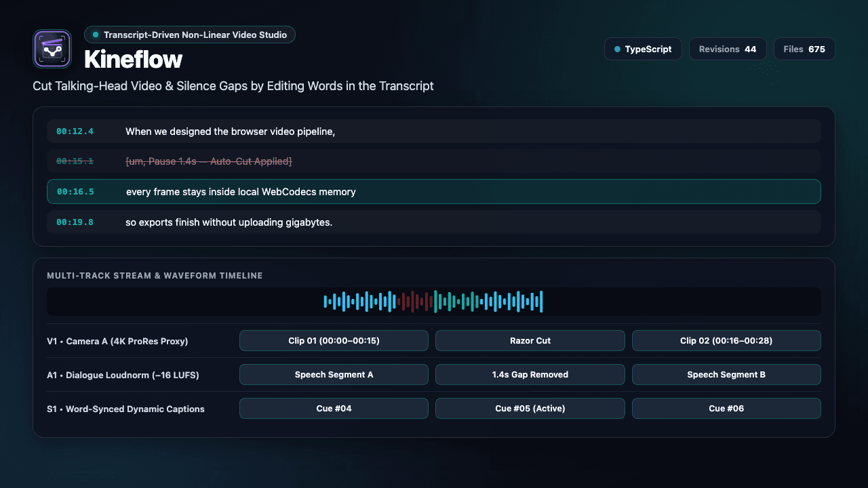This screenshot has width=868, height=488.
Task: Jump to timestamp 00:16.5
Action: click(x=75, y=192)
